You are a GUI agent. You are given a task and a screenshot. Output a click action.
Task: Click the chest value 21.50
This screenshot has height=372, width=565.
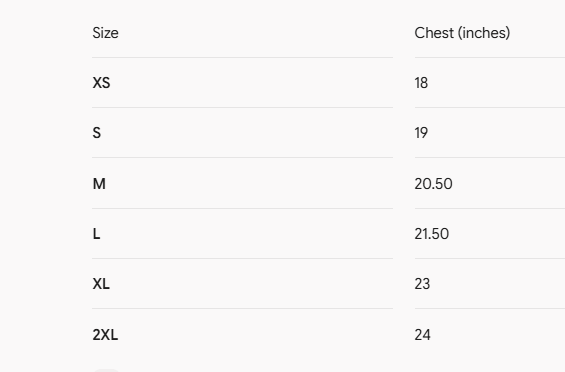click(x=432, y=234)
